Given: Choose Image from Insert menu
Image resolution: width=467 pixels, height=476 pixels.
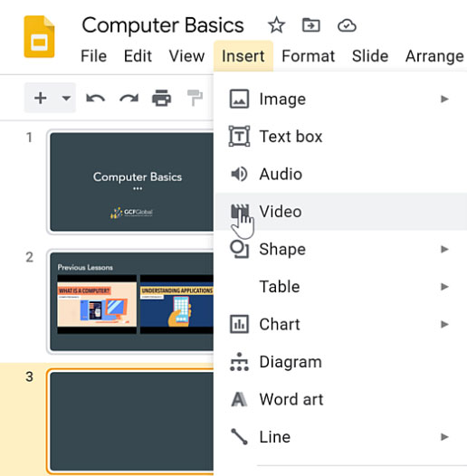Looking at the screenshot, I should coord(340,99).
